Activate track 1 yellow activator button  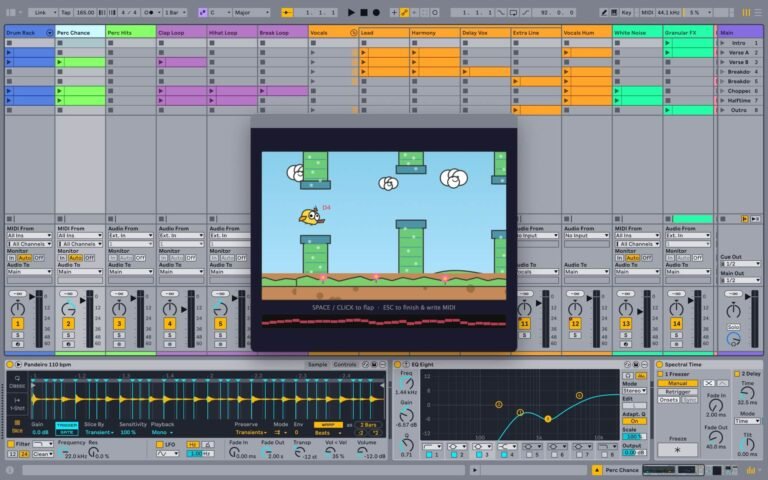(18, 324)
